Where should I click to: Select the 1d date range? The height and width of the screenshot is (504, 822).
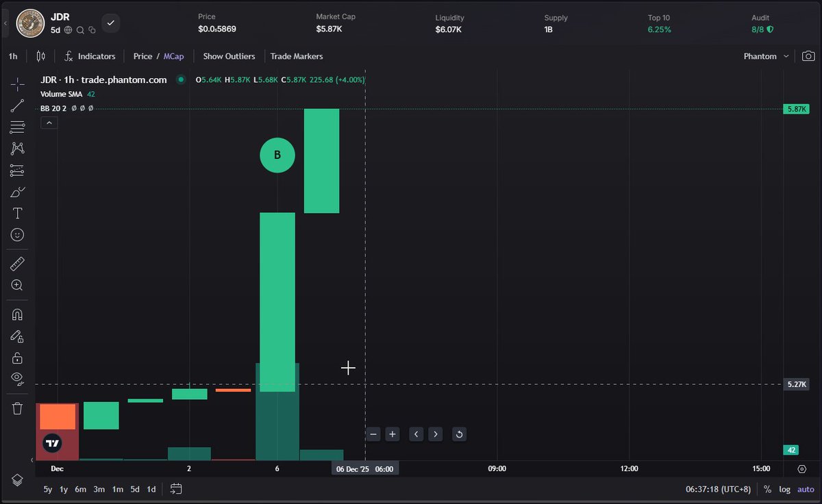(151, 489)
